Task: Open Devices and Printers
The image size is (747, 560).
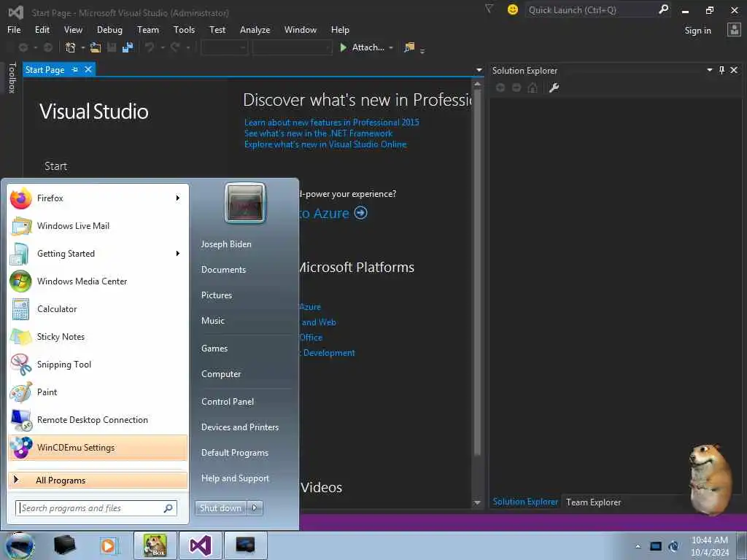Action: (x=239, y=427)
